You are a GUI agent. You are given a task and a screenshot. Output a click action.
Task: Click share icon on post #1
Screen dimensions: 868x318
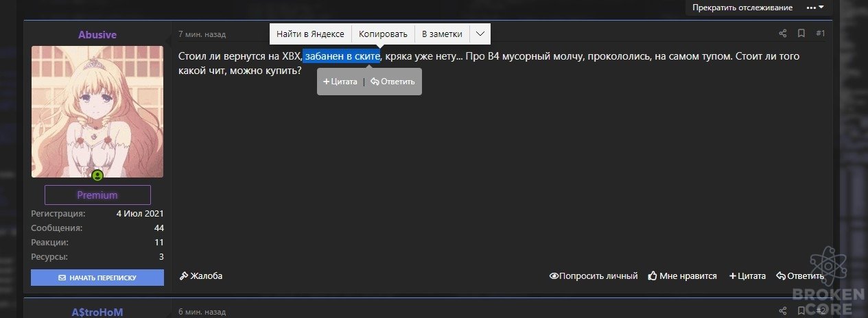click(782, 33)
